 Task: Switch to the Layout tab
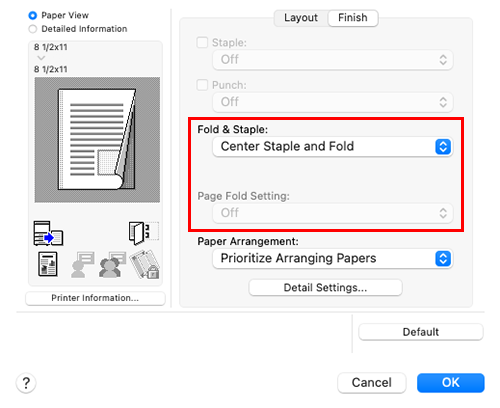click(x=301, y=18)
